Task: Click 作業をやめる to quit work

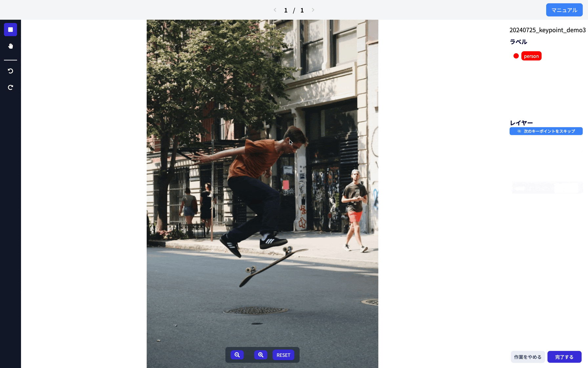Action: click(528, 357)
